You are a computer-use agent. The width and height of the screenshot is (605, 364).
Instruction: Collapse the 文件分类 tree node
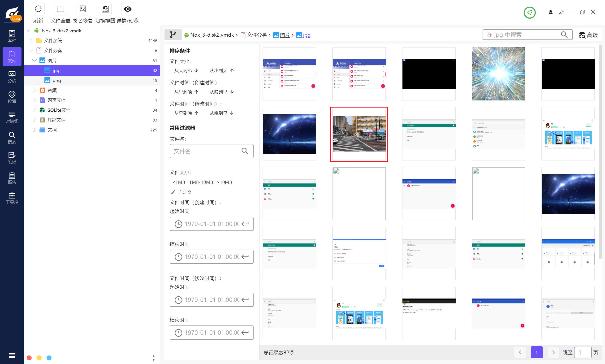[x=31, y=50]
